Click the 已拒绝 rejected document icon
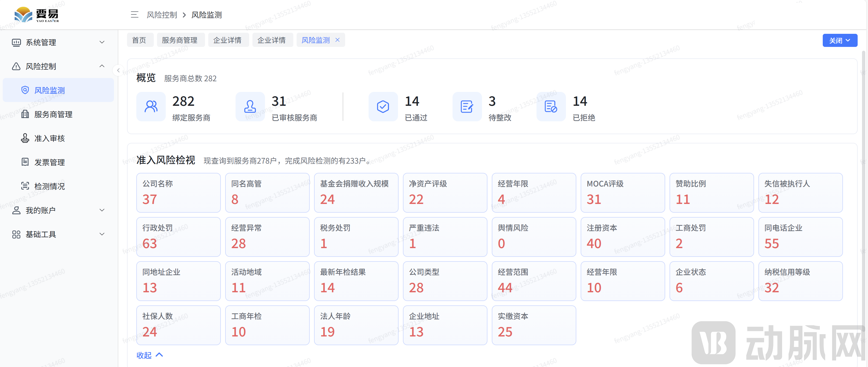 coord(551,107)
